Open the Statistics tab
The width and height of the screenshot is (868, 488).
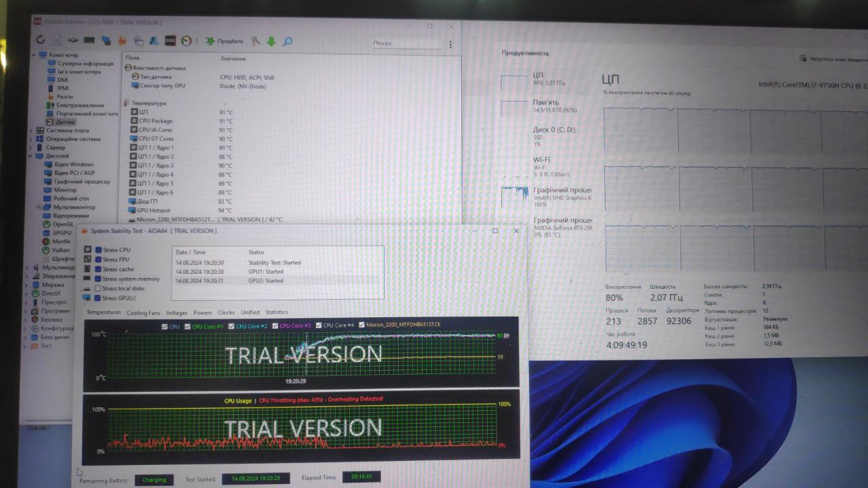[276, 312]
